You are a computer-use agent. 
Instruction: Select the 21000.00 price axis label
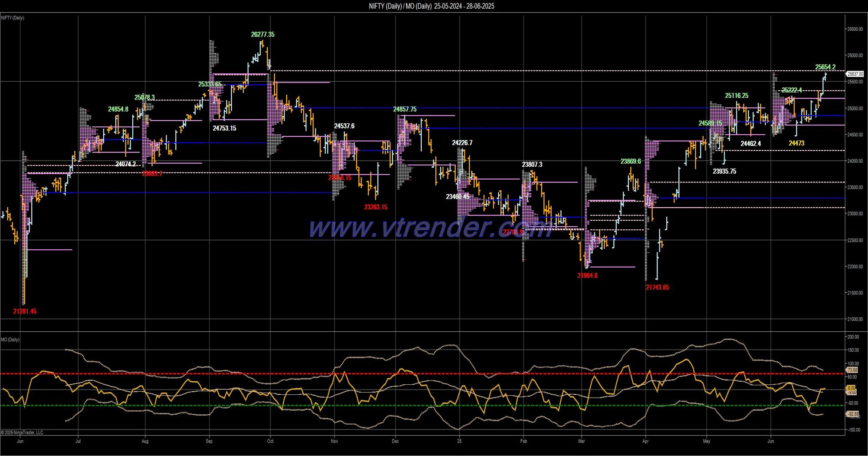pos(855,319)
